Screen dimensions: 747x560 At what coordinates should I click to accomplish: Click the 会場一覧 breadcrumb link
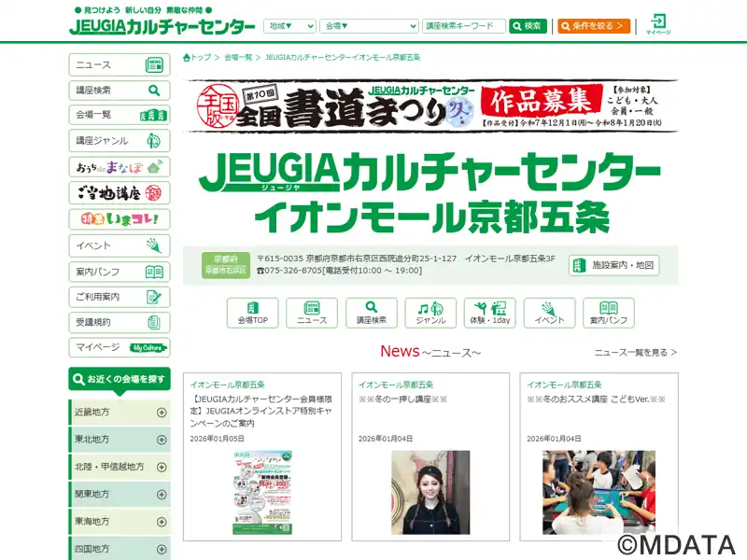[238, 57]
